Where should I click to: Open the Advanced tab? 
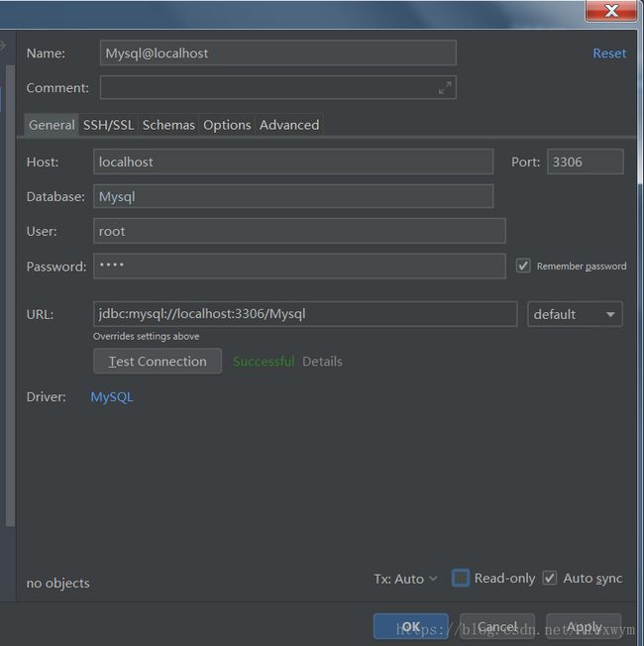pyautogui.click(x=289, y=125)
